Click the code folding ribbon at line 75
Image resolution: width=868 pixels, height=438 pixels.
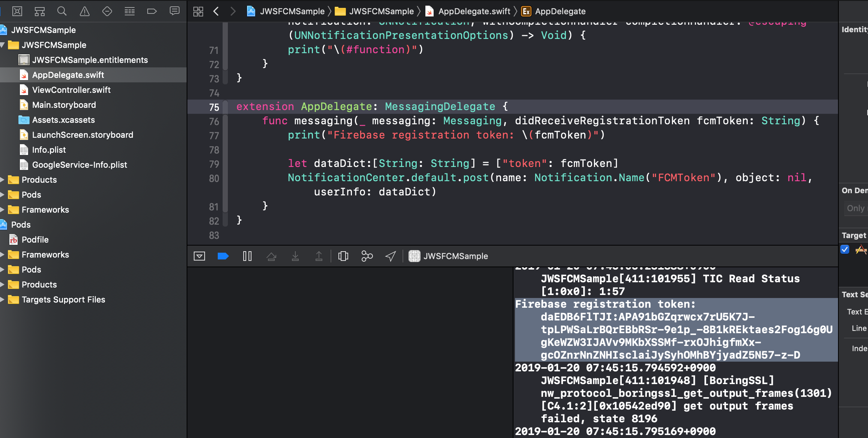tap(225, 107)
